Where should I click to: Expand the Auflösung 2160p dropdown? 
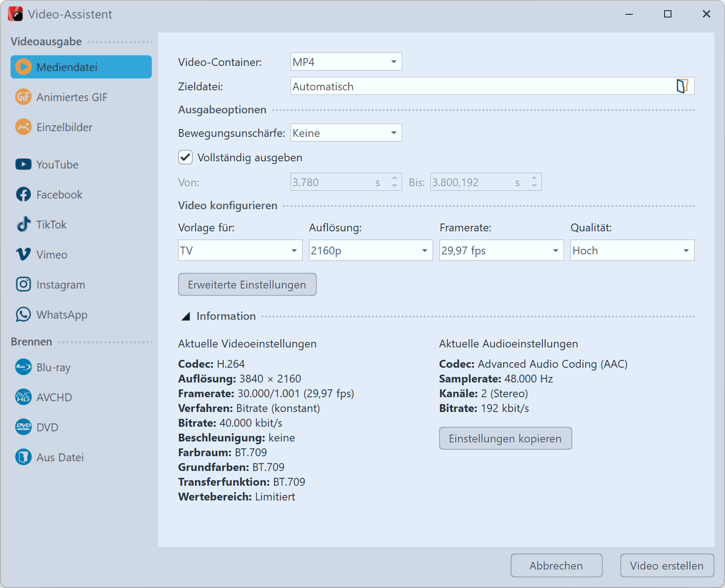(370, 251)
